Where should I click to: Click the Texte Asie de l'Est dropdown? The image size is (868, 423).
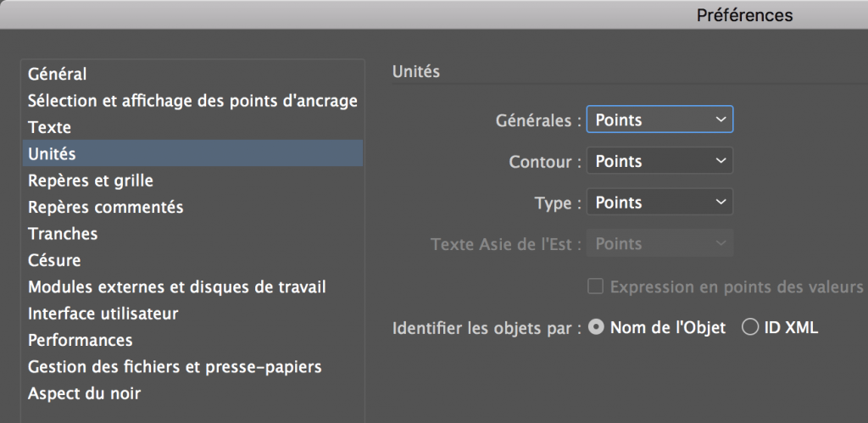click(x=659, y=244)
